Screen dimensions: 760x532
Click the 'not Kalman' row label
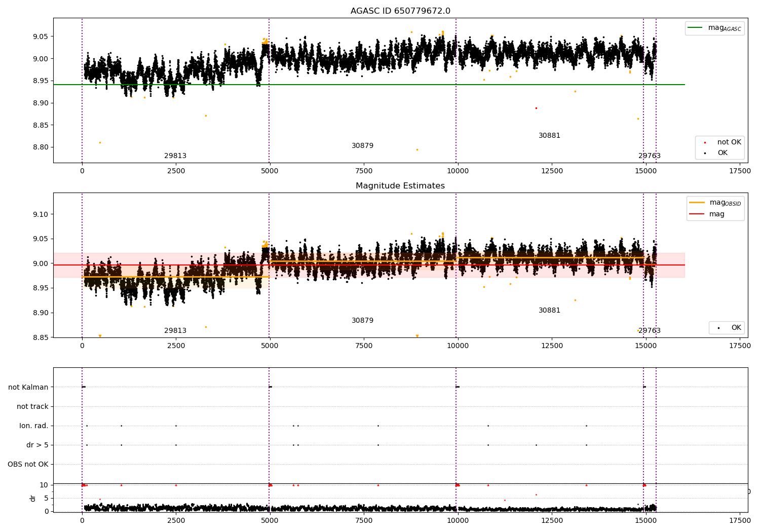28,387
